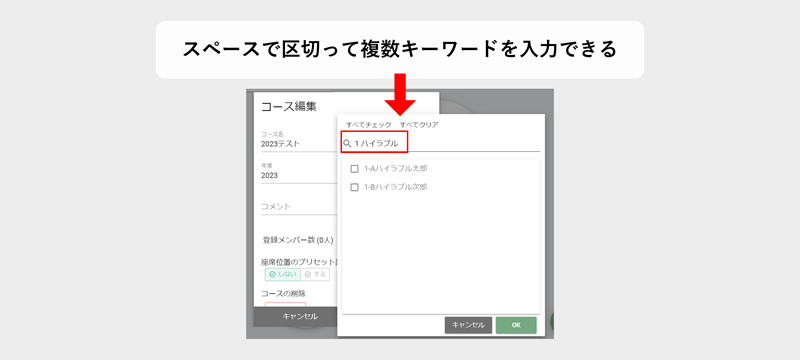Click 1-Bハイラブル次郎 name text
The height and width of the screenshot is (360, 800).
tap(396, 187)
